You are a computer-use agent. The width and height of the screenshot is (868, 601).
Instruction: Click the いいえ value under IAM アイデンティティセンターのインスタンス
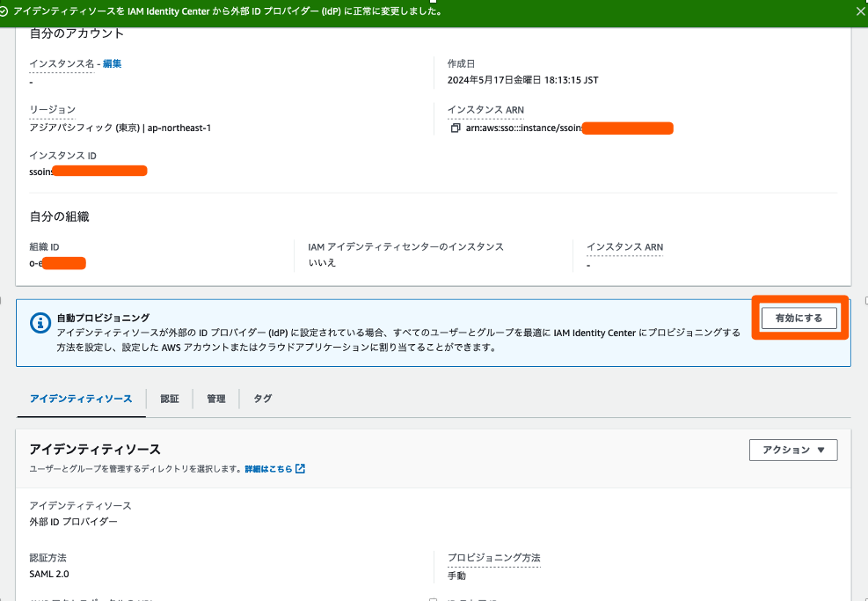pos(322,262)
